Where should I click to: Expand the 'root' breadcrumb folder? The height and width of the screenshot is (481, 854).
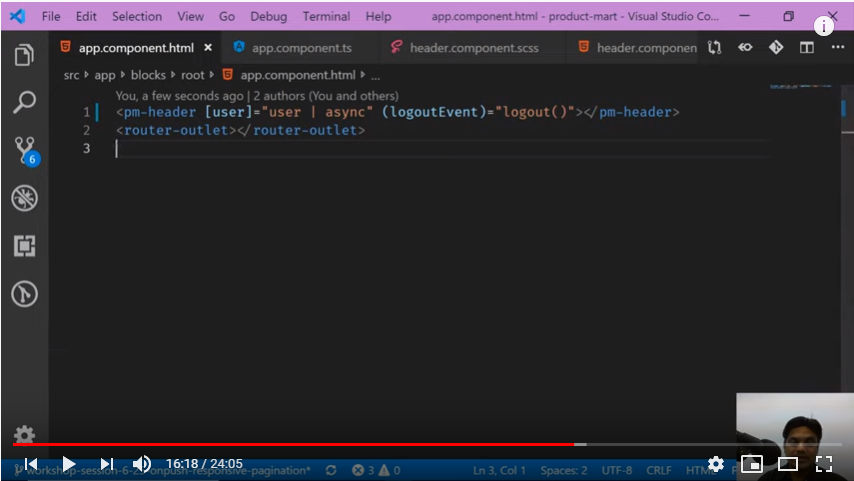tap(192, 75)
